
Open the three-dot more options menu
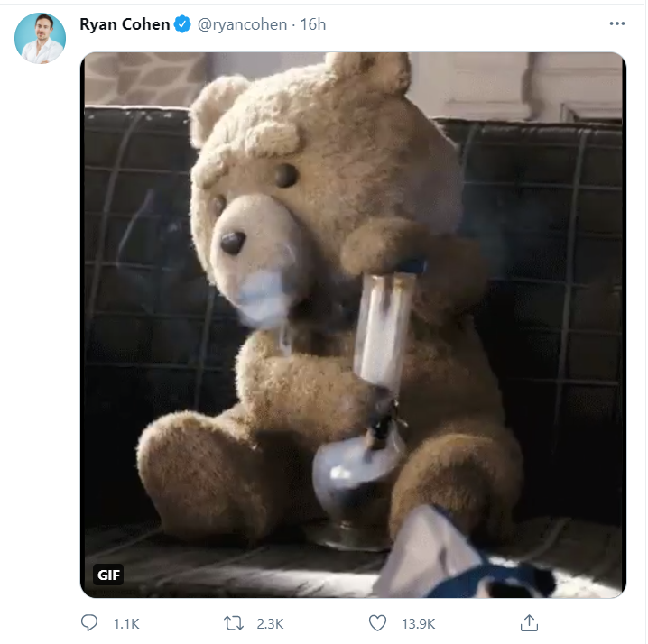(617, 24)
